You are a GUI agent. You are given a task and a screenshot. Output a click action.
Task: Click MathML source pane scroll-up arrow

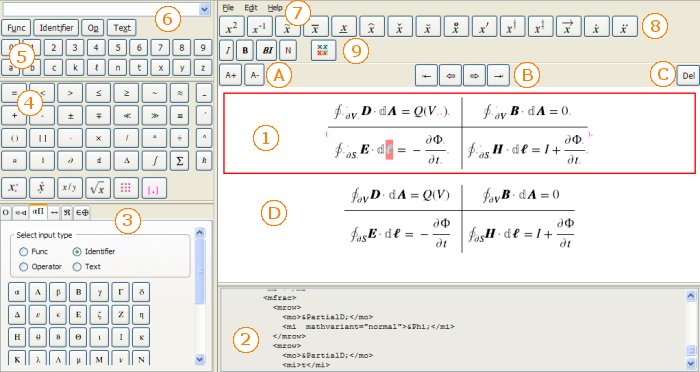point(690,296)
